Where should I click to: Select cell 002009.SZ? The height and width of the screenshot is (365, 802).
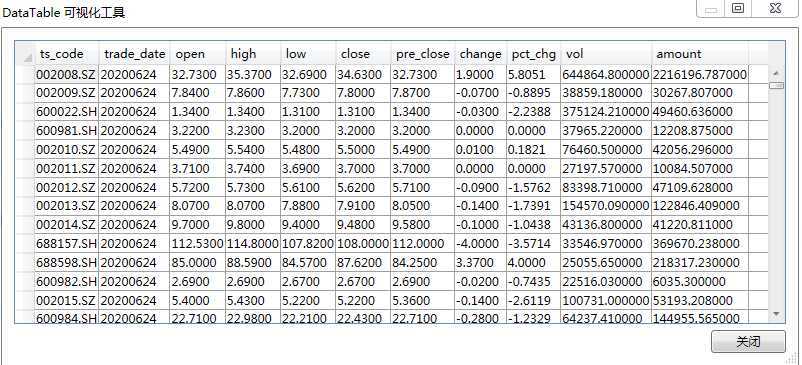(x=66, y=93)
